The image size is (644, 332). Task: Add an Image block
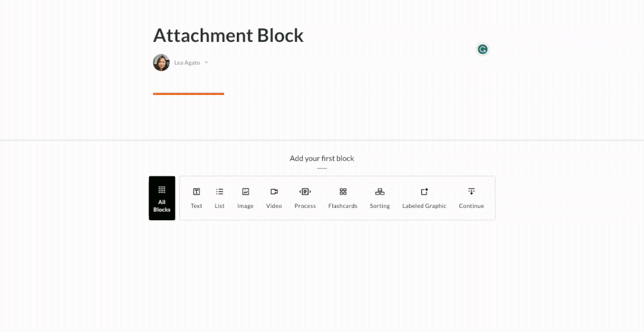click(x=245, y=198)
